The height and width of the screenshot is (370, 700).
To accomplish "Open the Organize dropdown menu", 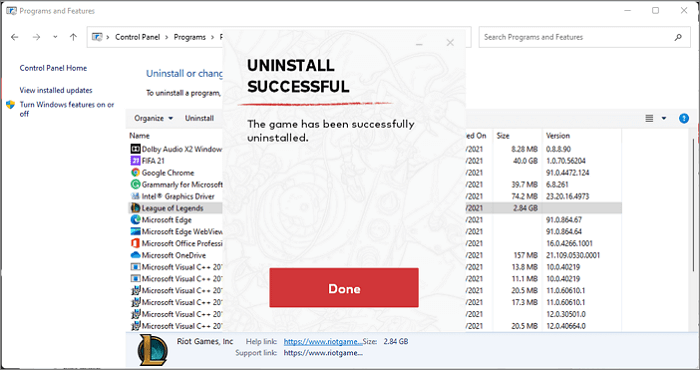I will (x=154, y=118).
